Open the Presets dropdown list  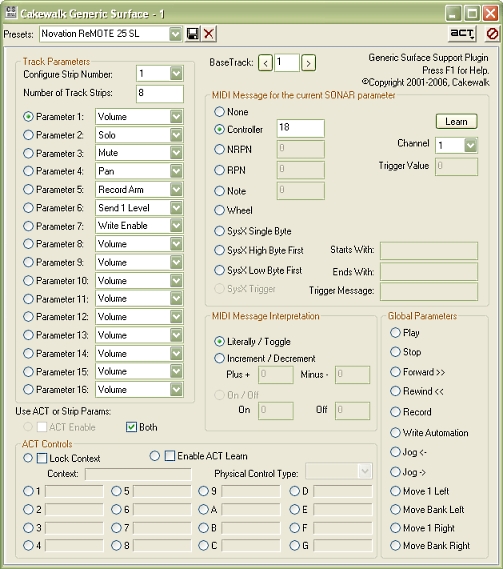pyautogui.click(x=175, y=34)
